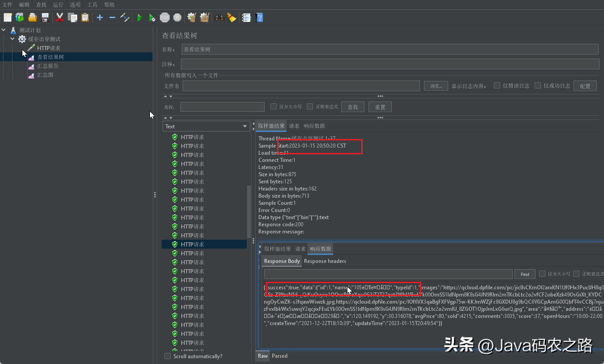Enable the 仅错误日志 checkbox

pyautogui.click(x=497, y=85)
